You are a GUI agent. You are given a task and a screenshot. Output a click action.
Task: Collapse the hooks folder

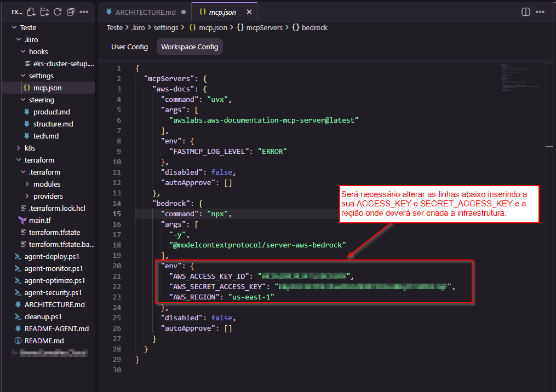pos(38,51)
